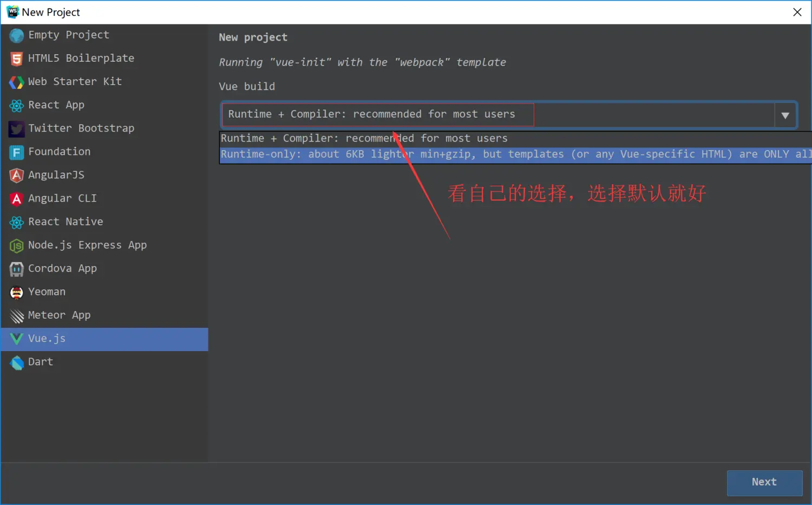Click the Vue.js green V icon
This screenshot has height=505, width=812.
pyautogui.click(x=17, y=339)
